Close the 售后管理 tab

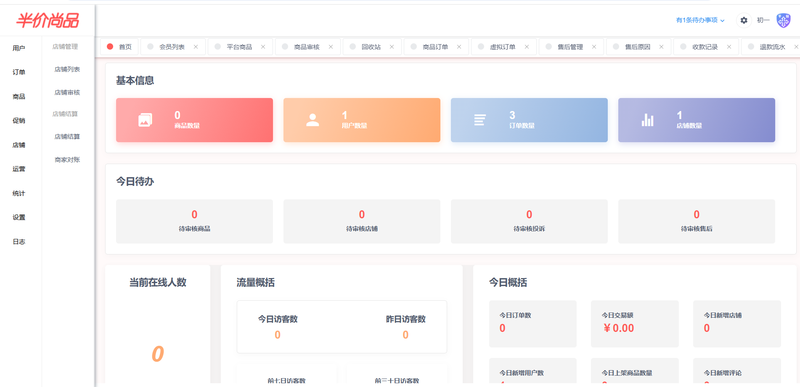[x=593, y=47]
